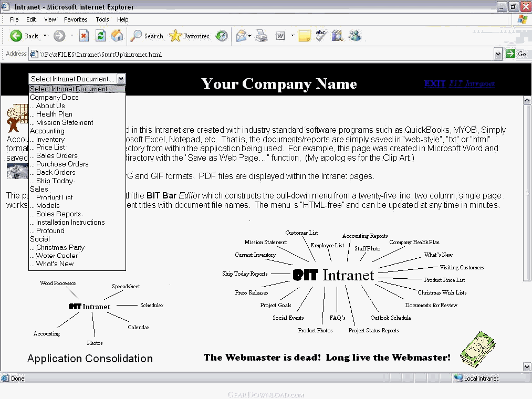Select 'Installation Instructions' from the document list
The height and width of the screenshot is (399, 532).
[77, 222]
